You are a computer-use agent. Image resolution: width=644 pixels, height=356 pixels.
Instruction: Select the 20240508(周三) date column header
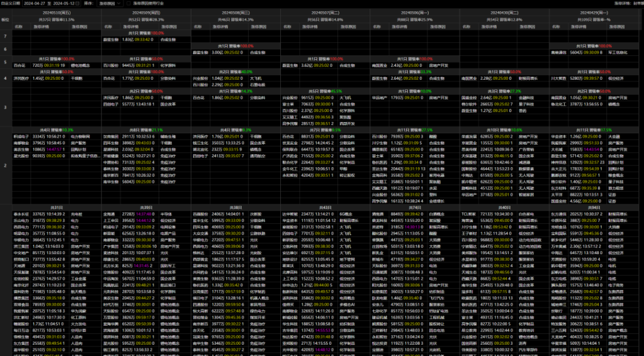coord(235,13)
